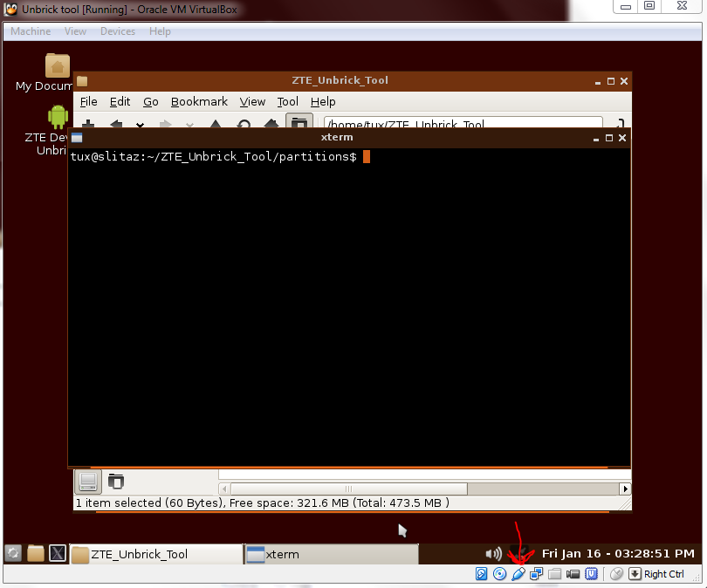Open the file manager's Help menu
Screen dimensions: 707x588
(x=323, y=102)
